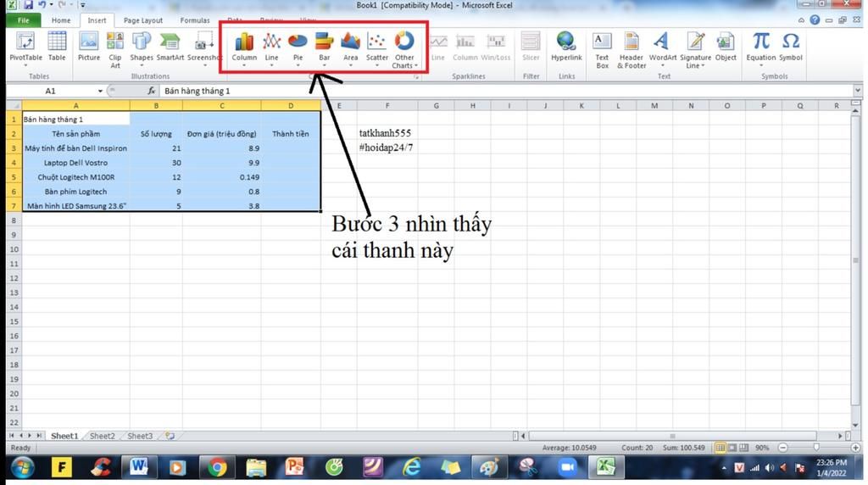Viewport: 868px width, 485px height.
Task: Save the workbook from Quick Access
Action: pos(28,5)
